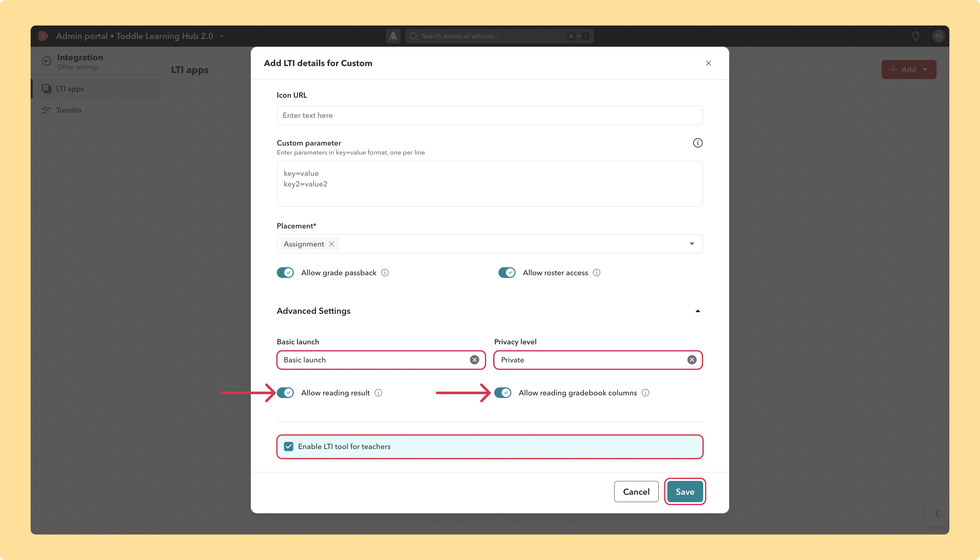Expand the collapsed side panel chevron
The width and height of the screenshot is (980, 560).
[x=937, y=513]
